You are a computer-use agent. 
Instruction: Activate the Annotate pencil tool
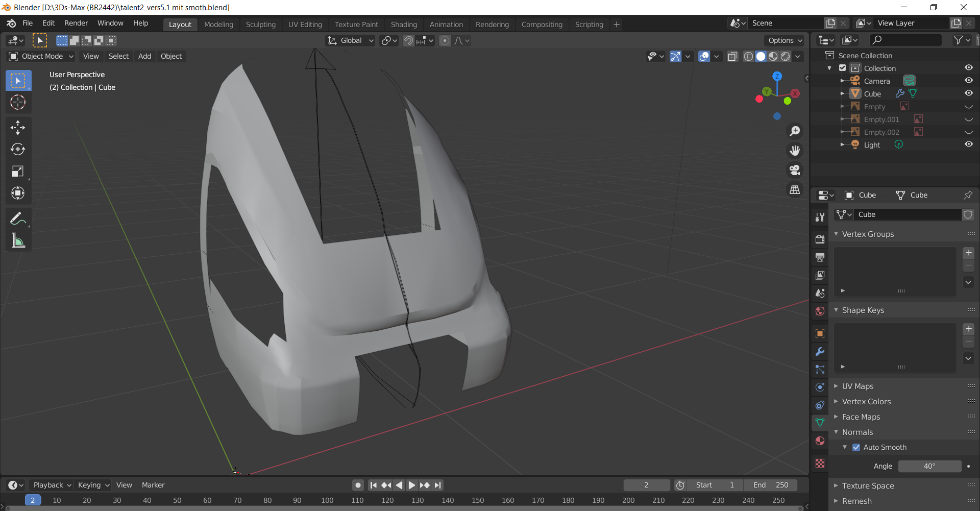tap(18, 218)
